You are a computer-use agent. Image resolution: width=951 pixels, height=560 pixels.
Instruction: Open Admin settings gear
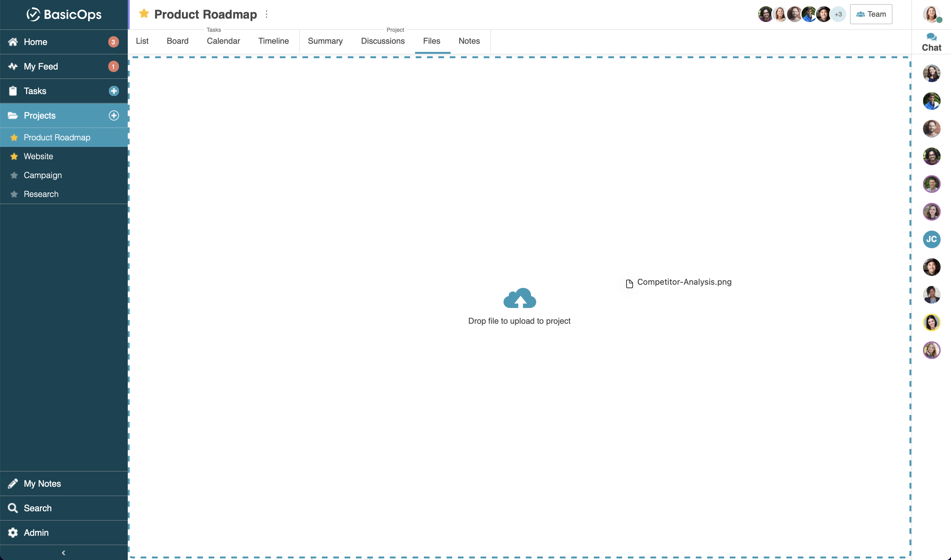13,532
